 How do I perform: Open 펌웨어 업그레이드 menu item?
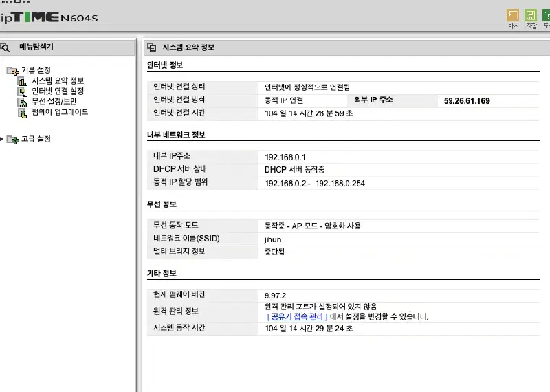point(60,112)
